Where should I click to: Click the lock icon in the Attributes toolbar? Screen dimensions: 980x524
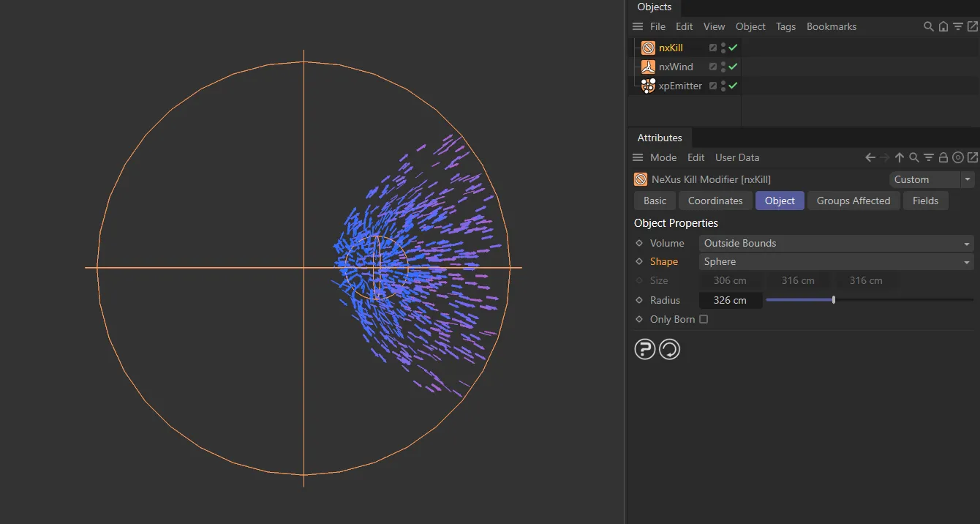[943, 157]
